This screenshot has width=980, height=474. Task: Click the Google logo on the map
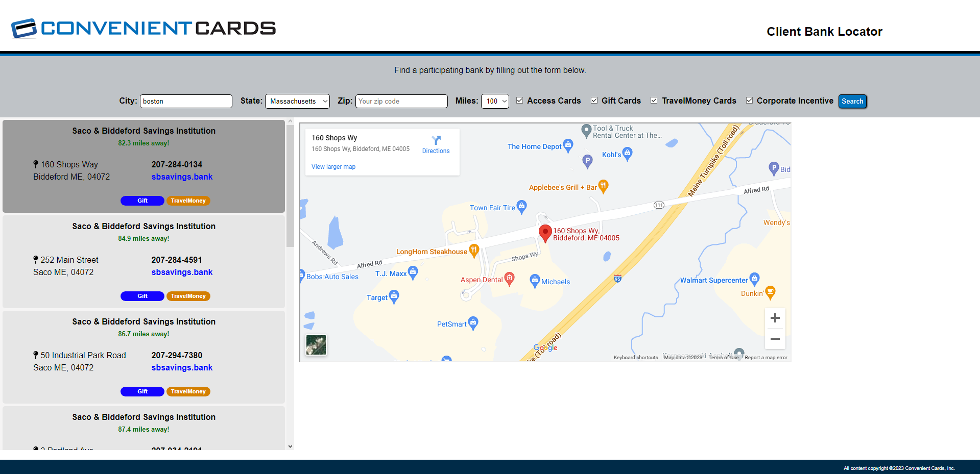tap(545, 347)
